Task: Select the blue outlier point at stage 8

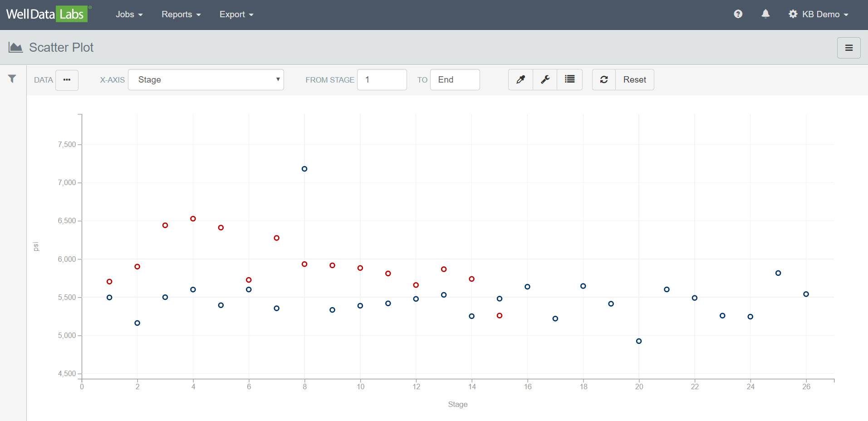Action: coord(304,169)
